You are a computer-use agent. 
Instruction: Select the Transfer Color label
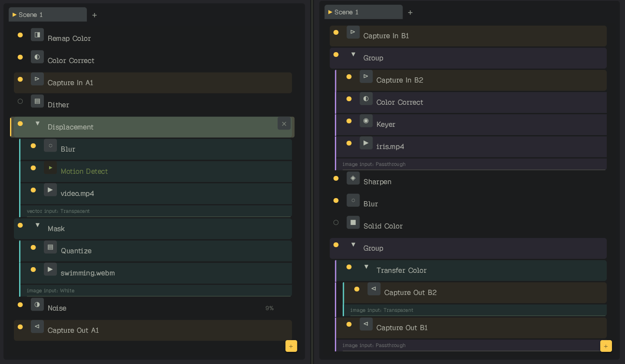[x=401, y=270]
